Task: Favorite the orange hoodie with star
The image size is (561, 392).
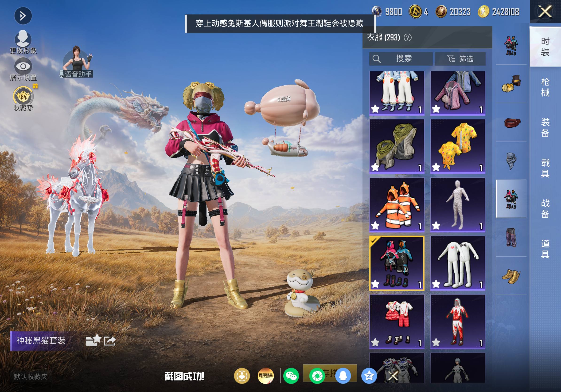Action: coord(375,226)
